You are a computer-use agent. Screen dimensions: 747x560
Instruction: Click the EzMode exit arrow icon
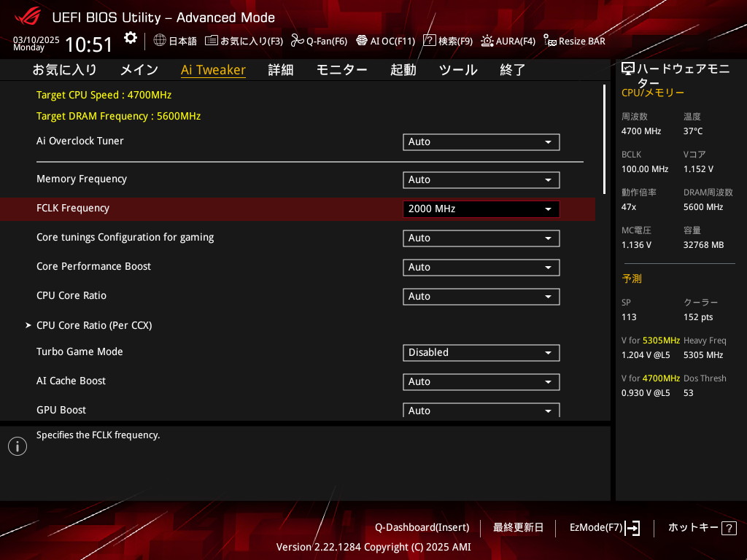(x=632, y=528)
